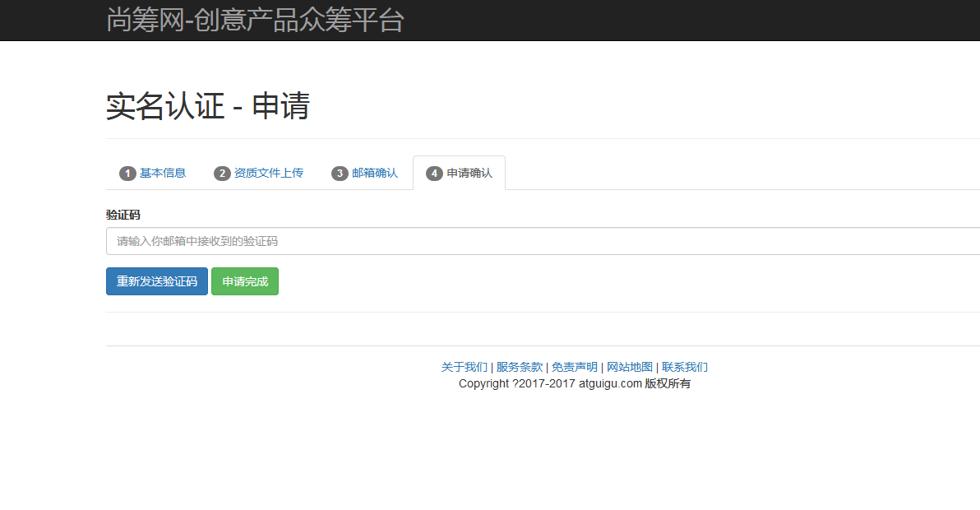
Task: View the 服务条款 page
Action: coord(517,366)
